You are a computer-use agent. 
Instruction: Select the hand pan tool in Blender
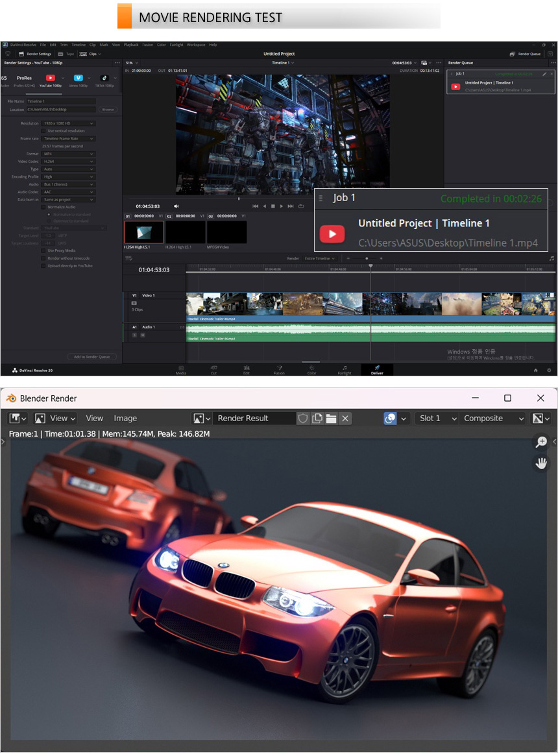(x=540, y=463)
